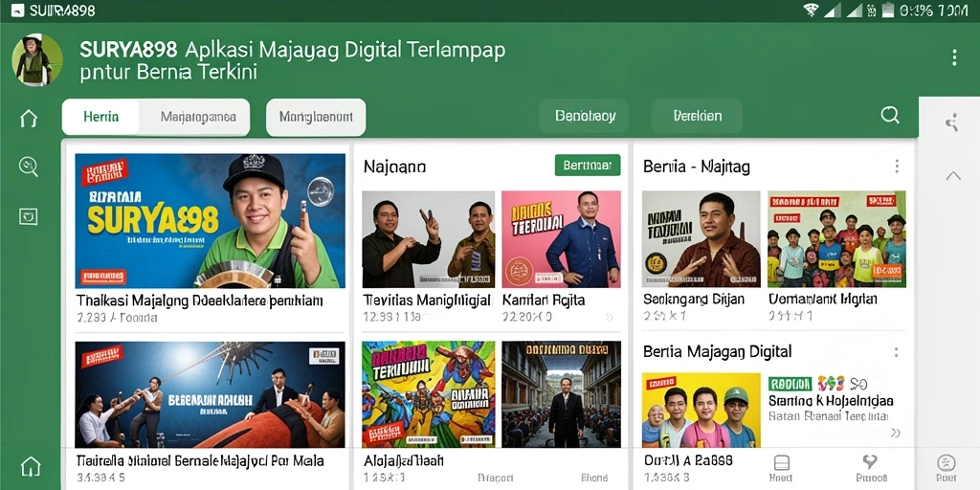The height and width of the screenshot is (490, 980).
Task: Click the search icon in the tab bar
Action: (x=889, y=115)
